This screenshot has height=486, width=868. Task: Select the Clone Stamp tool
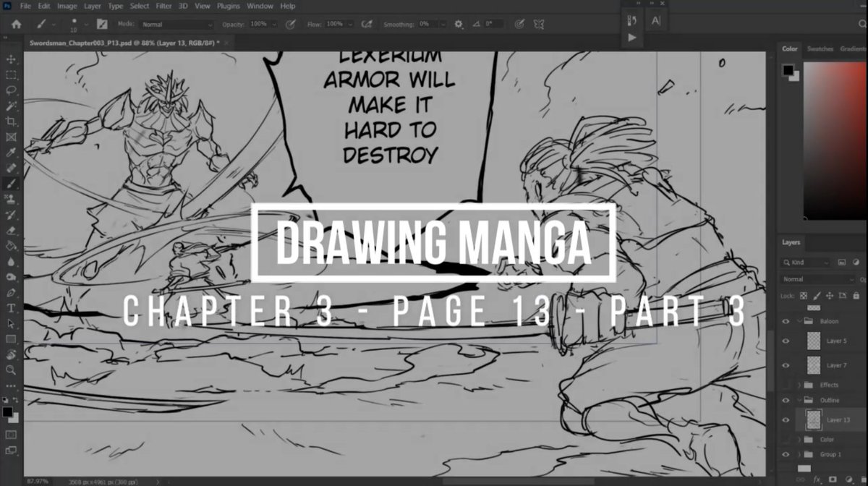(11, 199)
